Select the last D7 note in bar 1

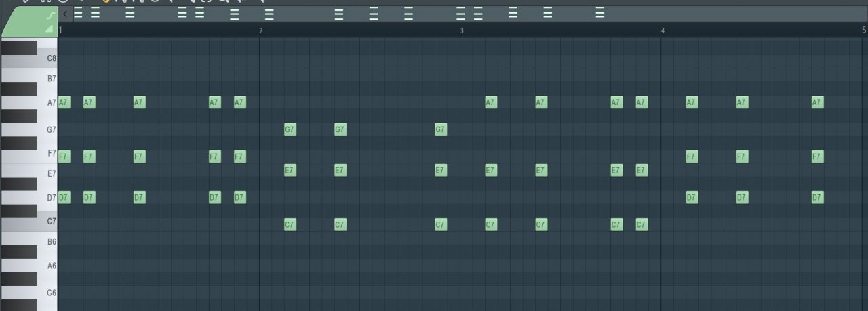pyautogui.click(x=240, y=197)
